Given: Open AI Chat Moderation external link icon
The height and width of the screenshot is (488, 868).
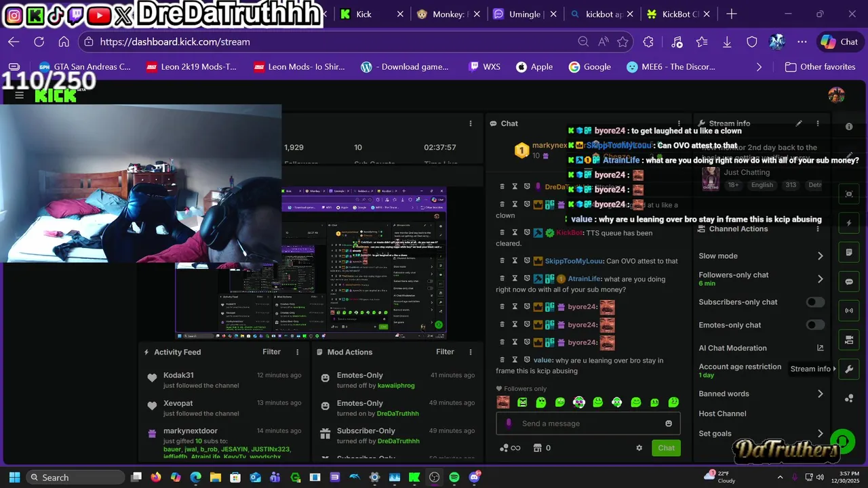Looking at the screenshot, I should coord(820,348).
